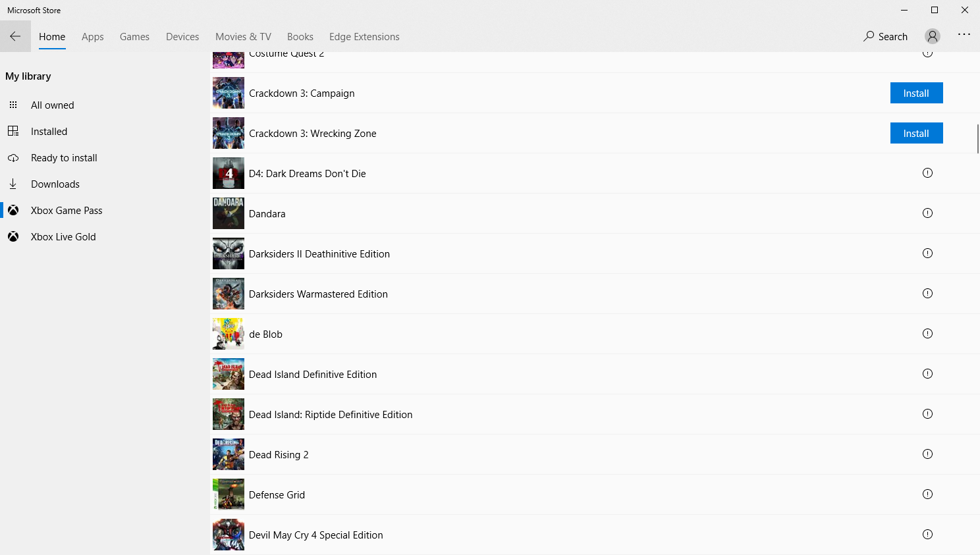Switch to the Books tab
This screenshot has height=555, width=980.
[x=300, y=37]
